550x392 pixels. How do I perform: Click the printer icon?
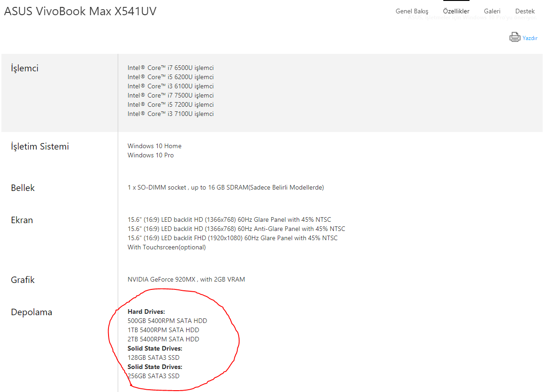(x=515, y=37)
